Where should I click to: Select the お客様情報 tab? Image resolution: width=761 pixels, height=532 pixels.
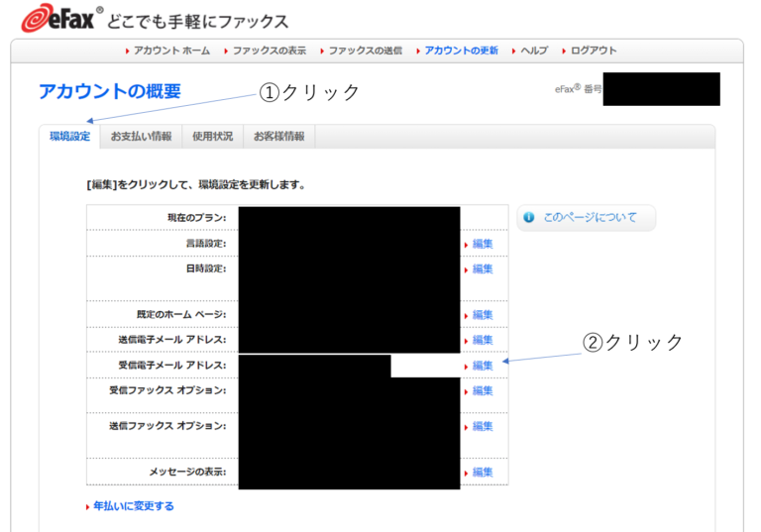278,137
